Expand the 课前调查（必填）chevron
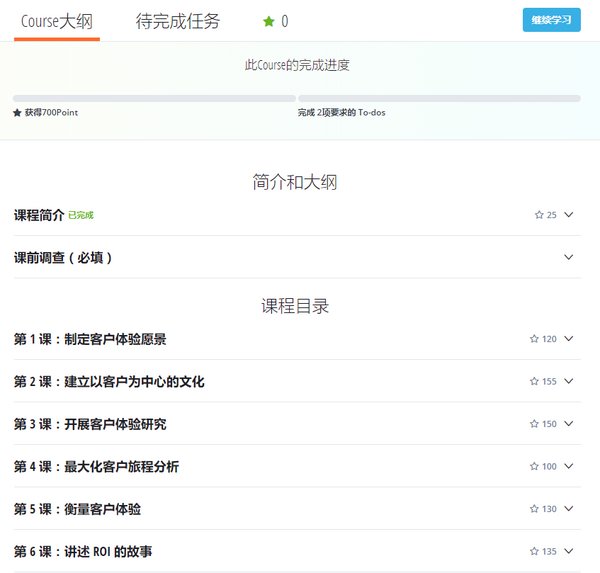The width and height of the screenshot is (600, 573). point(569,257)
